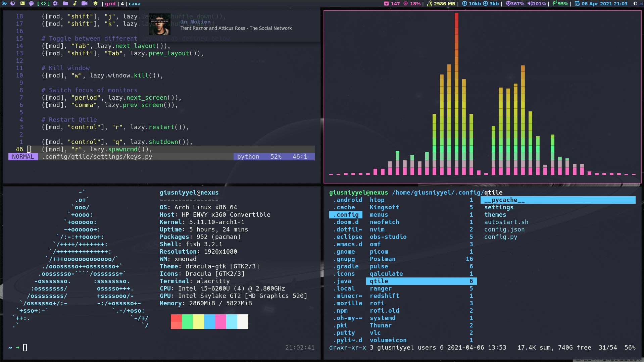This screenshot has height=362, width=644.
Task: Select .config folder in ranger left column
Action: (x=346, y=215)
